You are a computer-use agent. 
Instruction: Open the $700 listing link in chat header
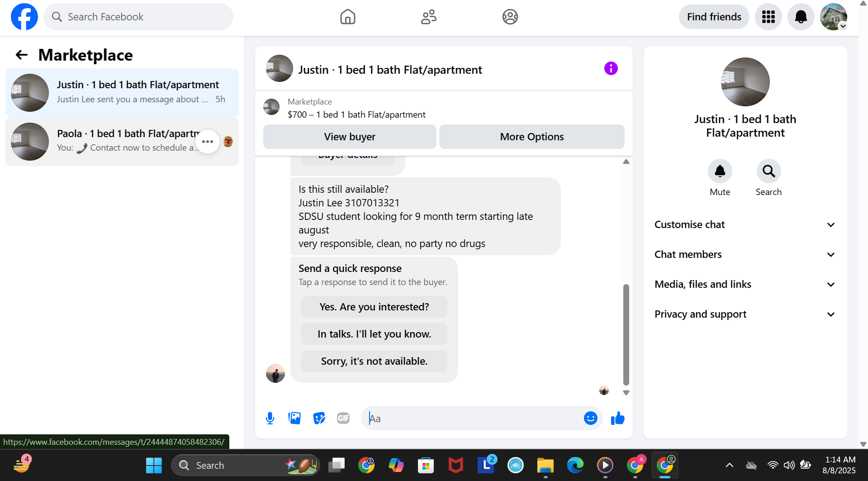[x=356, y=114]
